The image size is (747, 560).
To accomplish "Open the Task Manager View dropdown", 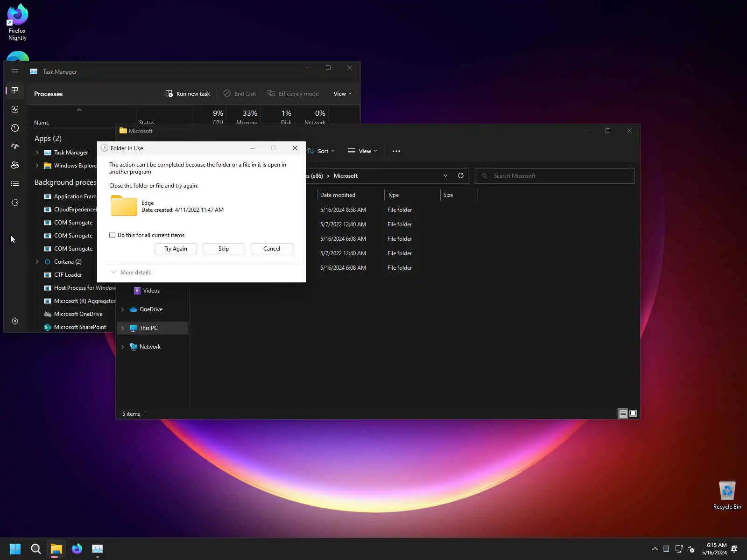I will [343, 94].
